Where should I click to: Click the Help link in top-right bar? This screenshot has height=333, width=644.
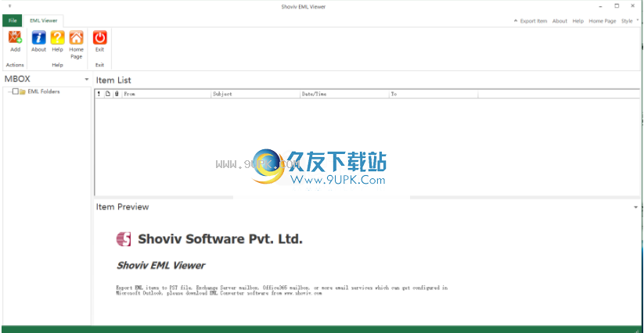point(577,21)
